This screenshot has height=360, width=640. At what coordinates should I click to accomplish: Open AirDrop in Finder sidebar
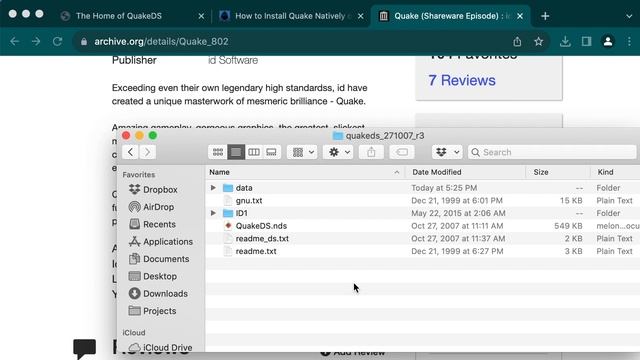[x=151, y=207]
